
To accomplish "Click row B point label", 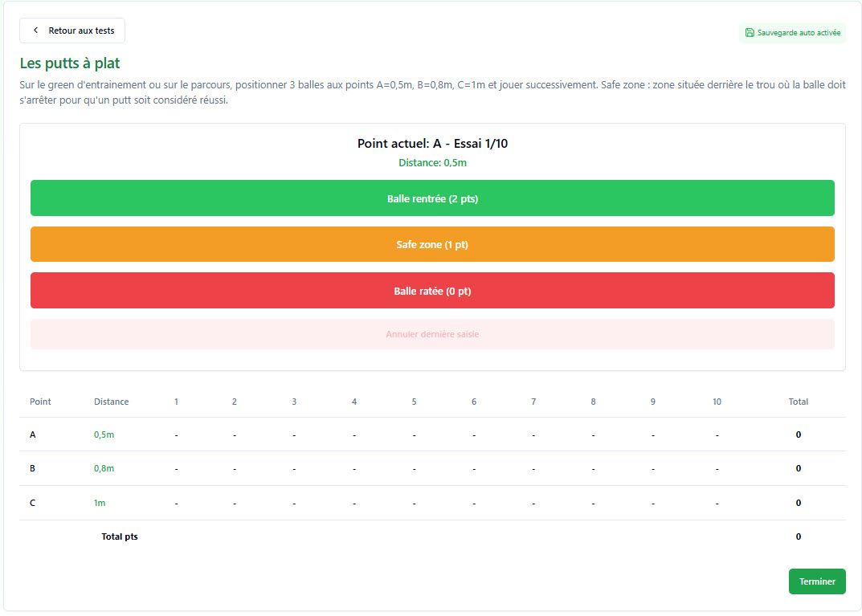I will point(32,468).
